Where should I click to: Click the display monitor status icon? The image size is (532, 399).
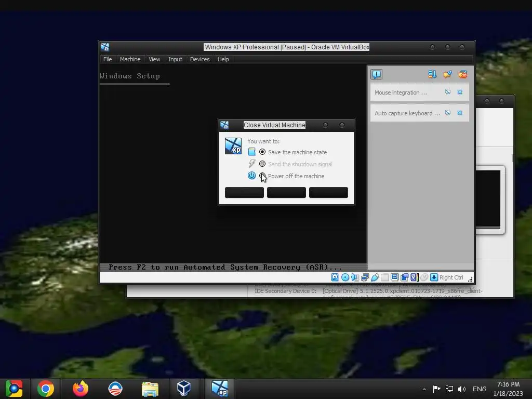coord(395,277)
